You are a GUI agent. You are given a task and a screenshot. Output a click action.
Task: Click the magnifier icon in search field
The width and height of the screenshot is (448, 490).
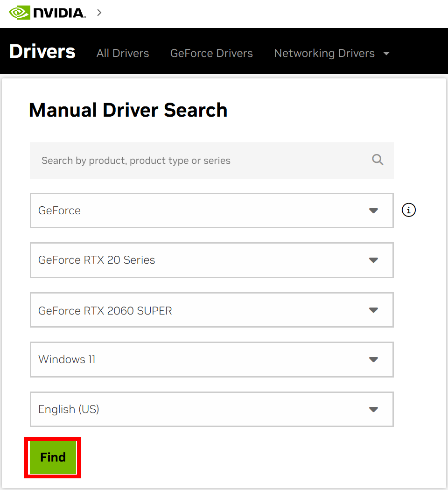click(x=378, y=160)
